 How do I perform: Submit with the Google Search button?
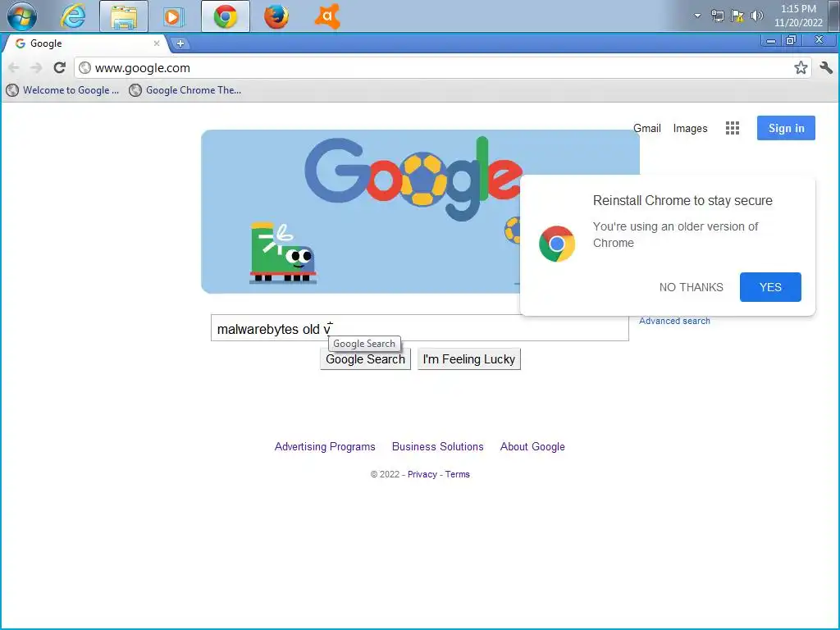[365, 359]
